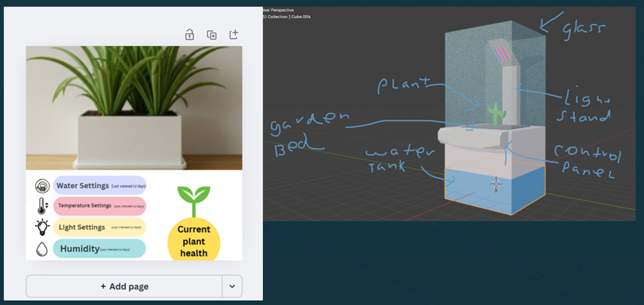Click the Light Settings pill
Viewport: 644px width, 305px height.
pyautogui.click(x=100, y=227)
